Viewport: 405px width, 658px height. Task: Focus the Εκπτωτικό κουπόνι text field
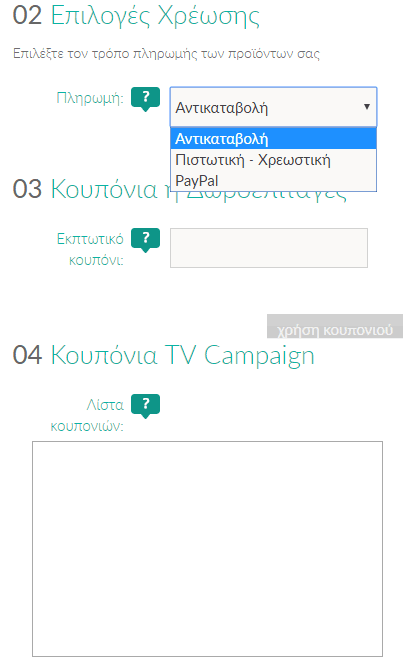[x=269, y=248]
